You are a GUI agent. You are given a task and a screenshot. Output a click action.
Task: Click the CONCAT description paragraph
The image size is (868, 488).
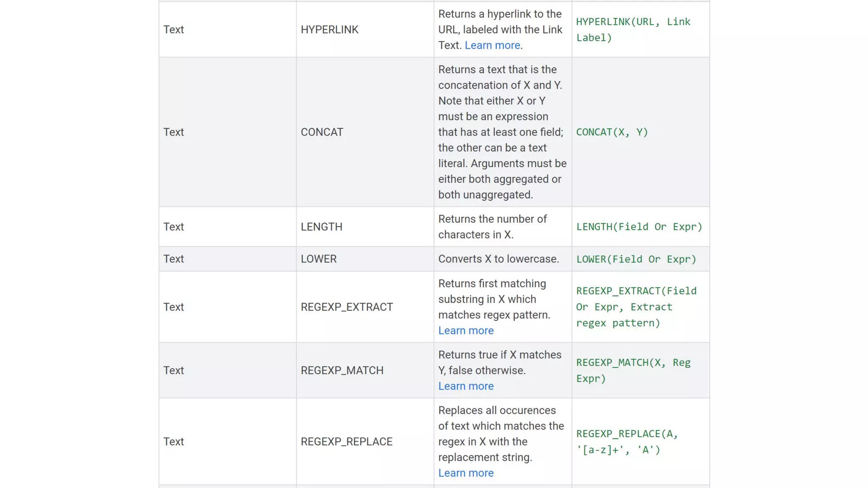tap(501, 132)
